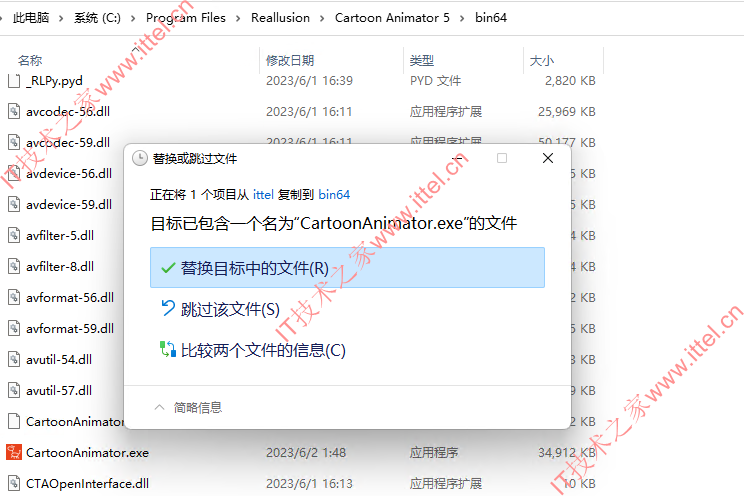Screen dimensions: 744x496
Task: Select file avformat-56.dll
Action: (70, 298)
